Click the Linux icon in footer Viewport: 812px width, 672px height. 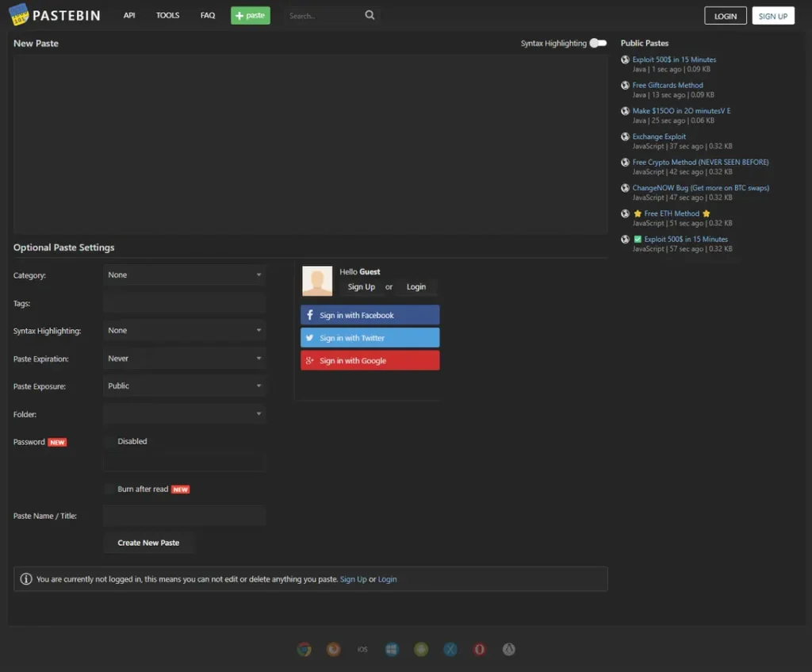click(509, 649)
